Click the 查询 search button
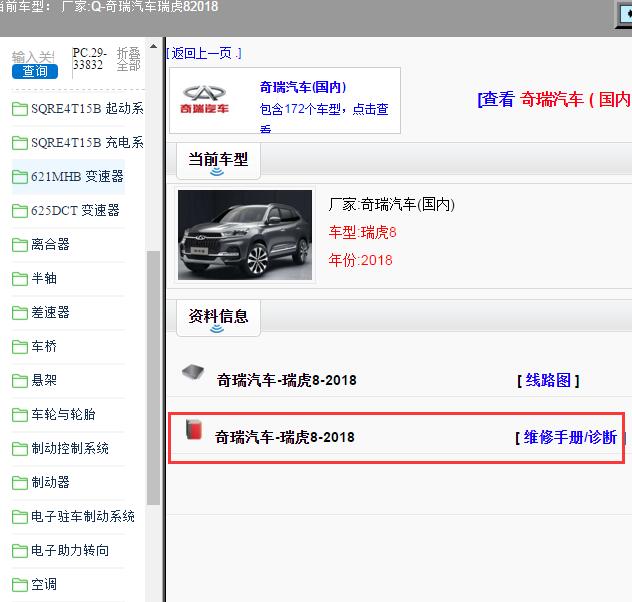Image resolution: width=632 pixels, height=602 pixels. pos(35,71)
